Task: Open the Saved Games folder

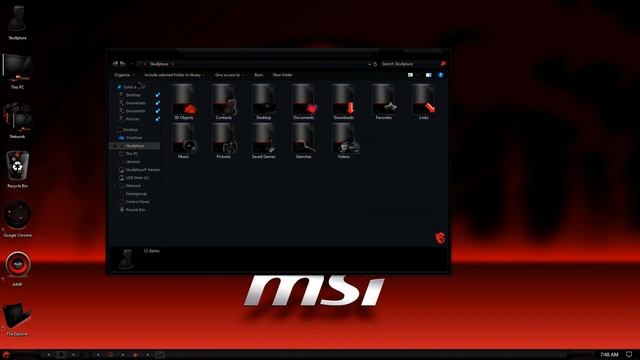Action: point(264,141)
